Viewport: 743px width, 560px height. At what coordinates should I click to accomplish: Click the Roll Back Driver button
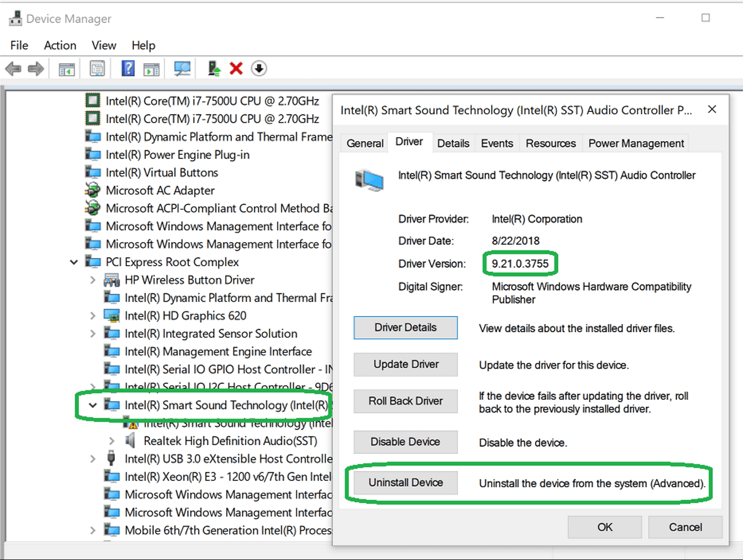coord(405,401)
